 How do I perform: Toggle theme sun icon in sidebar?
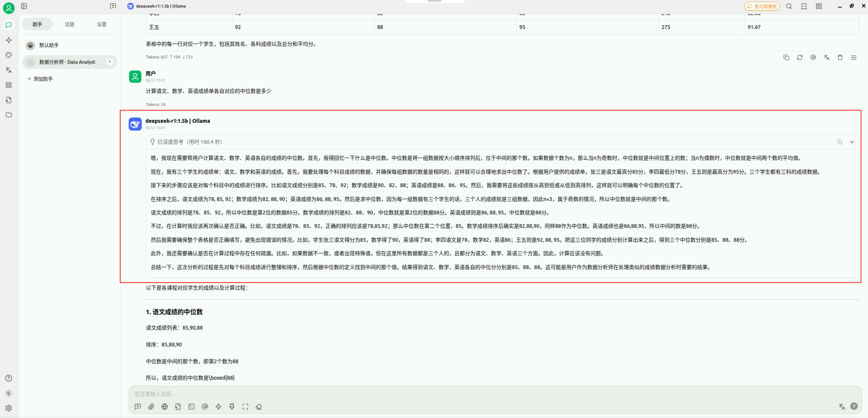click(x=9, y=393)
